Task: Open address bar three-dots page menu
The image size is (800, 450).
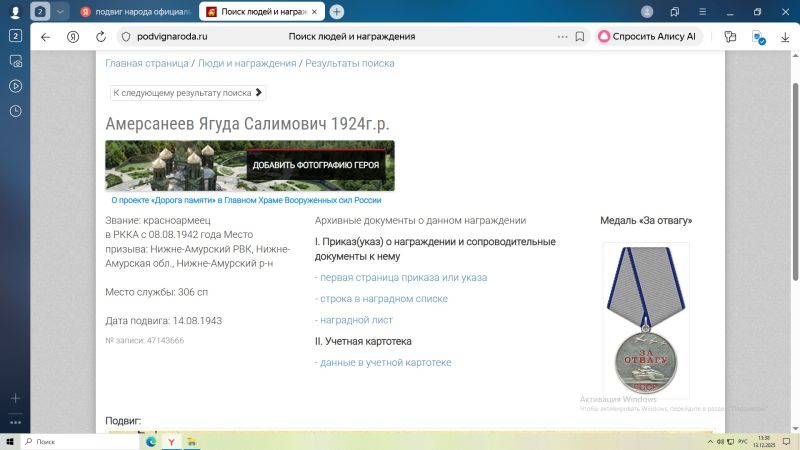Action: [x=562, y=36]
